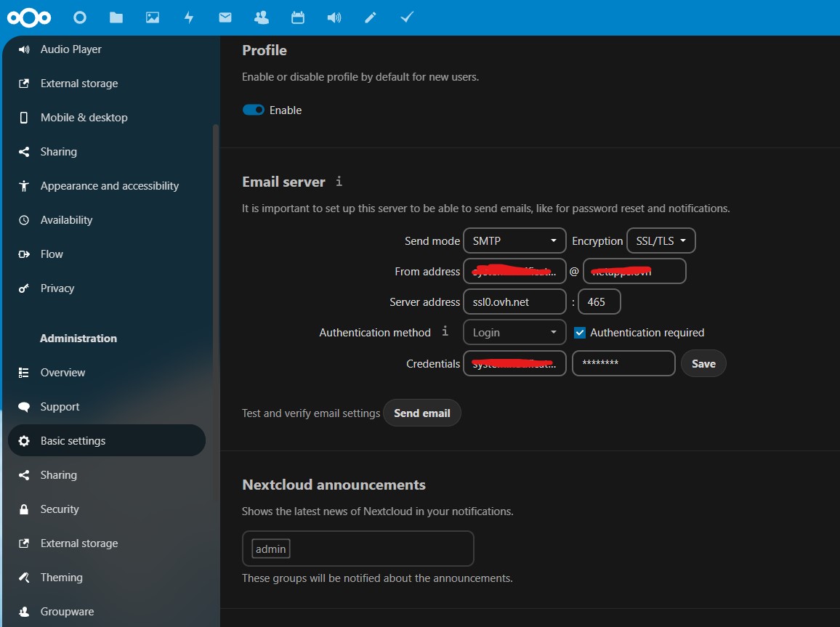Image resolution: width=840 pixels, height=627 pixels.
Task: Open the Authentication method Login dropdown
Action: click(x=514, y=333)
